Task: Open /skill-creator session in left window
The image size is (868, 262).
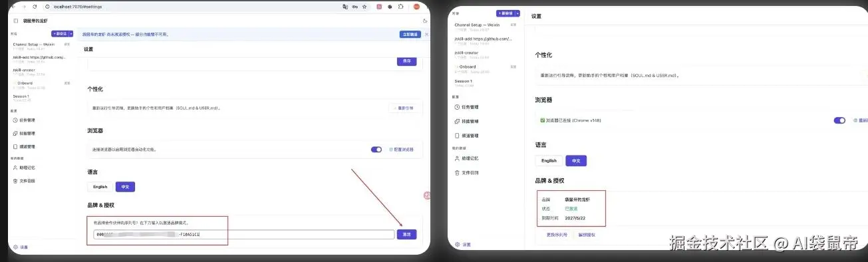Action: (41, 71)
